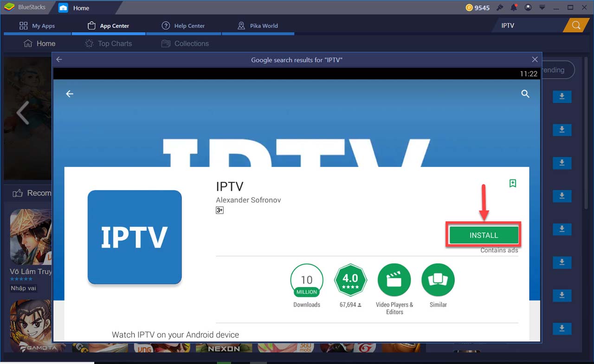The image size is (594, 364).
Task: Add IPTV to wishlist bookmark icon
Action: pos(513,183)
